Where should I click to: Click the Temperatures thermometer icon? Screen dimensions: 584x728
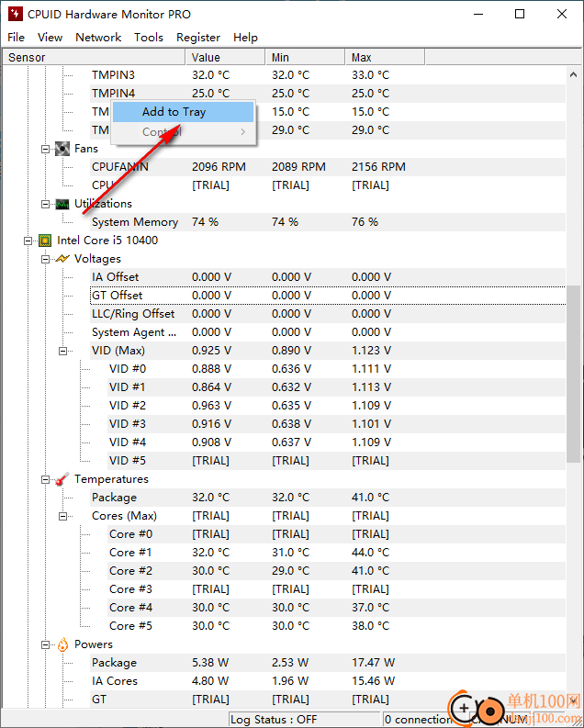pyautogui.click(x=62, y=479)
